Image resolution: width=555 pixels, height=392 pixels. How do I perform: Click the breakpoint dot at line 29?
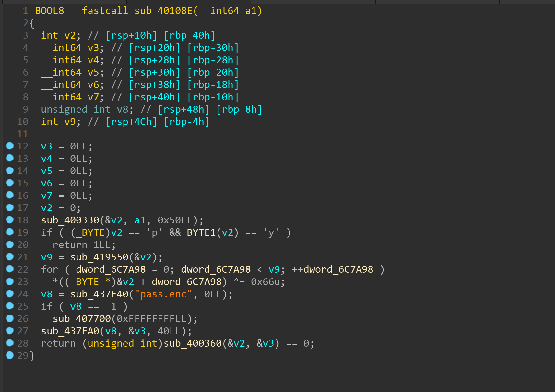(x=10, y=355)
